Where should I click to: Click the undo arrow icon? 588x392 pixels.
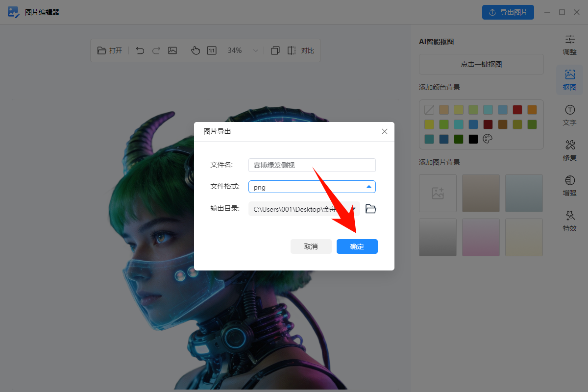140,50
